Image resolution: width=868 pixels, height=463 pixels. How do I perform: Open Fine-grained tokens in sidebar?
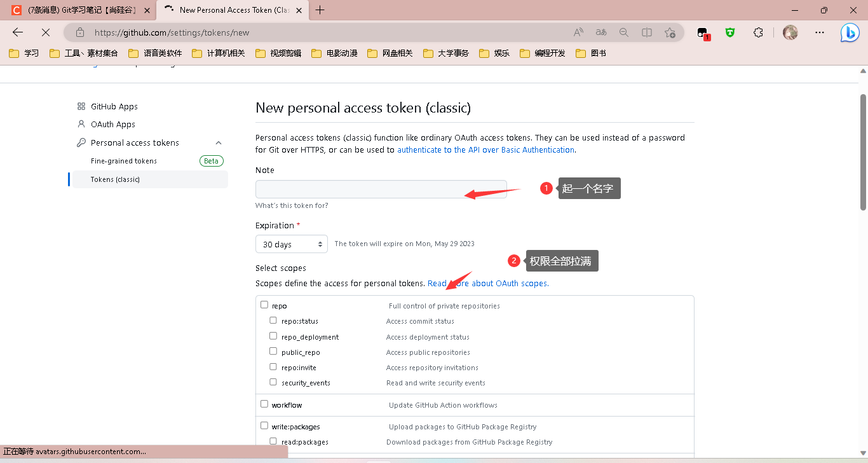pyautogui.click(x=124, y=161)
